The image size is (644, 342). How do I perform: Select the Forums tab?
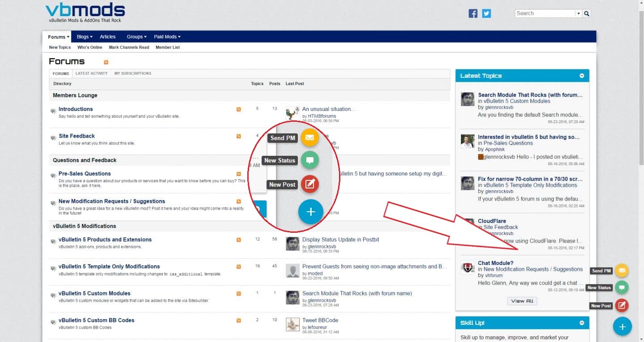click(x=61, y=73)
